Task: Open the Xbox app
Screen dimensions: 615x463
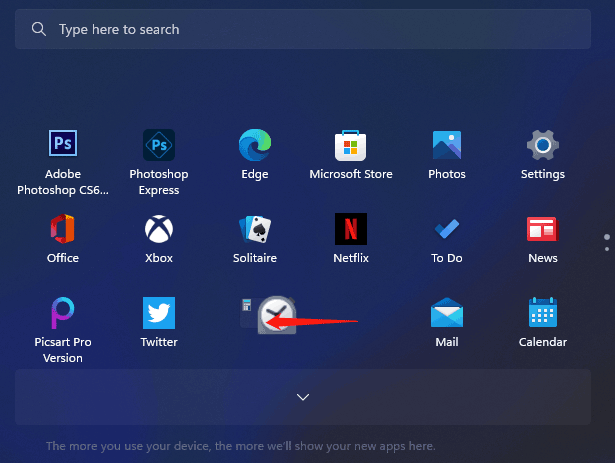Action: pyautogui.click(x=159, y=229)
